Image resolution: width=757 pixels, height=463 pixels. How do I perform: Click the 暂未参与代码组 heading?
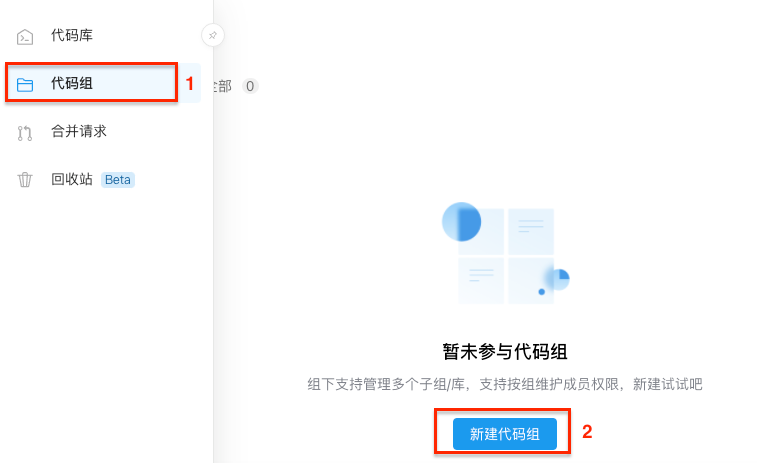(505, 351)
